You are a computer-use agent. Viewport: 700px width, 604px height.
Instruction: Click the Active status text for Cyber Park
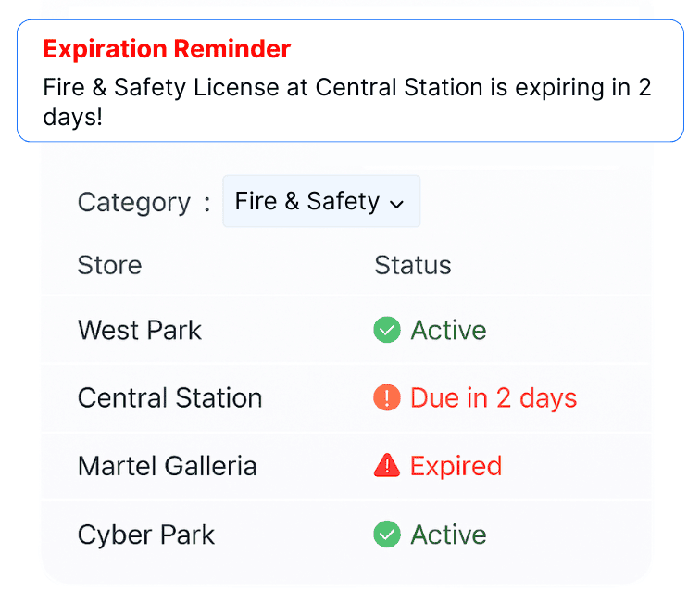[x=448, y=535]
